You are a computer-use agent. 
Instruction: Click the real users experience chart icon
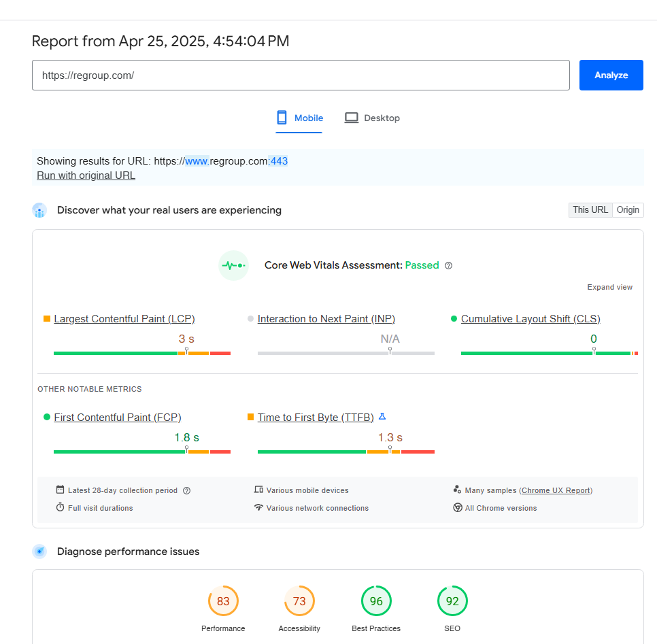[39, 210]
